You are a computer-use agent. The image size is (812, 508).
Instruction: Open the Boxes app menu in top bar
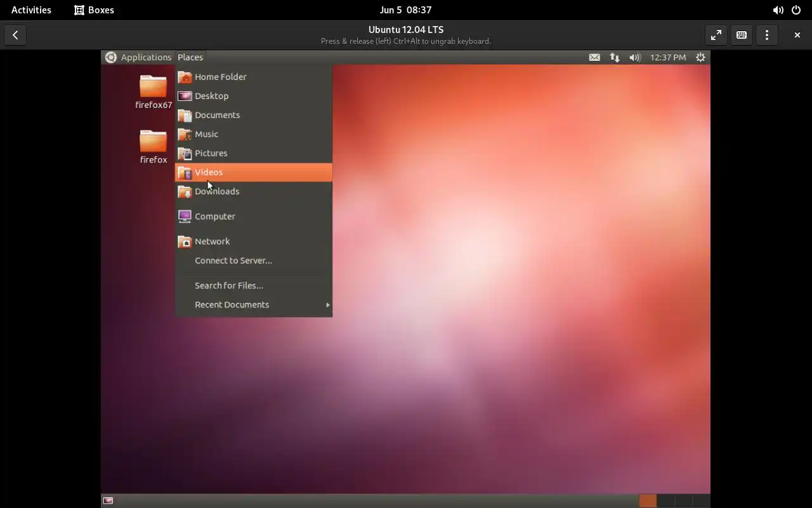94,10
